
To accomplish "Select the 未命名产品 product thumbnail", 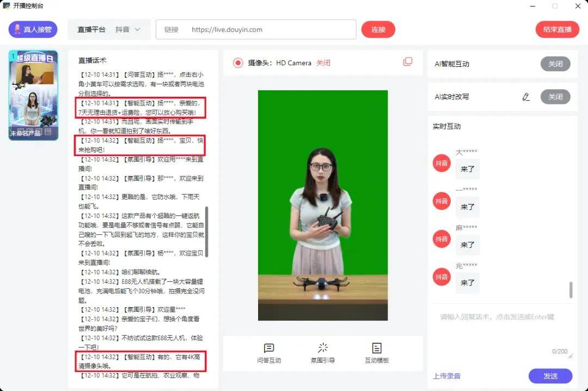I will (x=33, y=96).
